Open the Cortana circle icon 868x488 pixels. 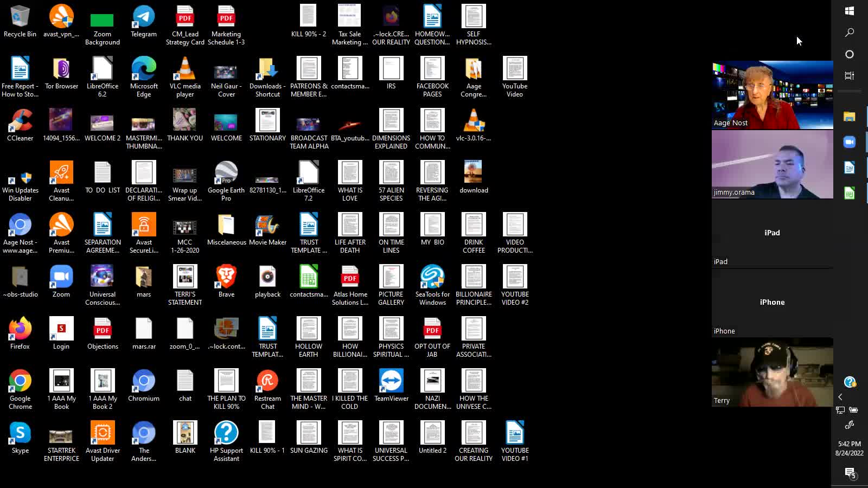coord(850,54)
